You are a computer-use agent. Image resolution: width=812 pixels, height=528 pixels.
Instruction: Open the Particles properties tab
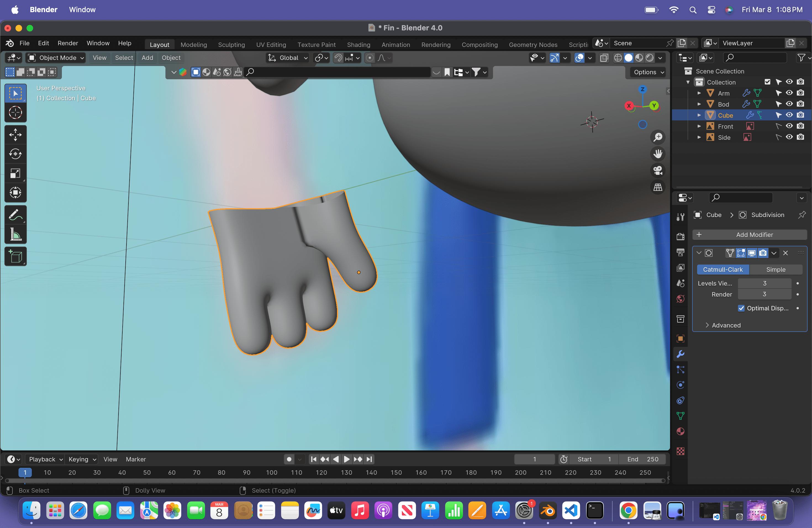pyautogui.click(x=680, y=370)
